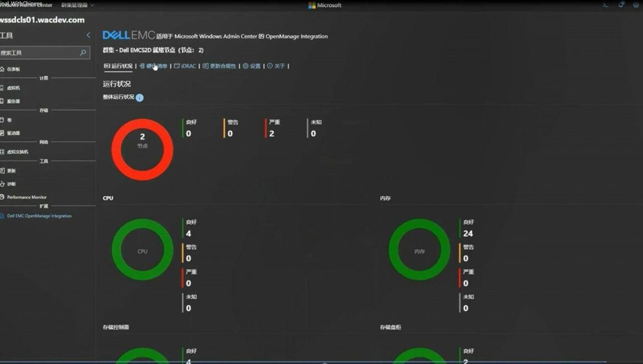
Task: Click the wssdcls01.wacdev.com cluster name
Action: click(42, 20)
